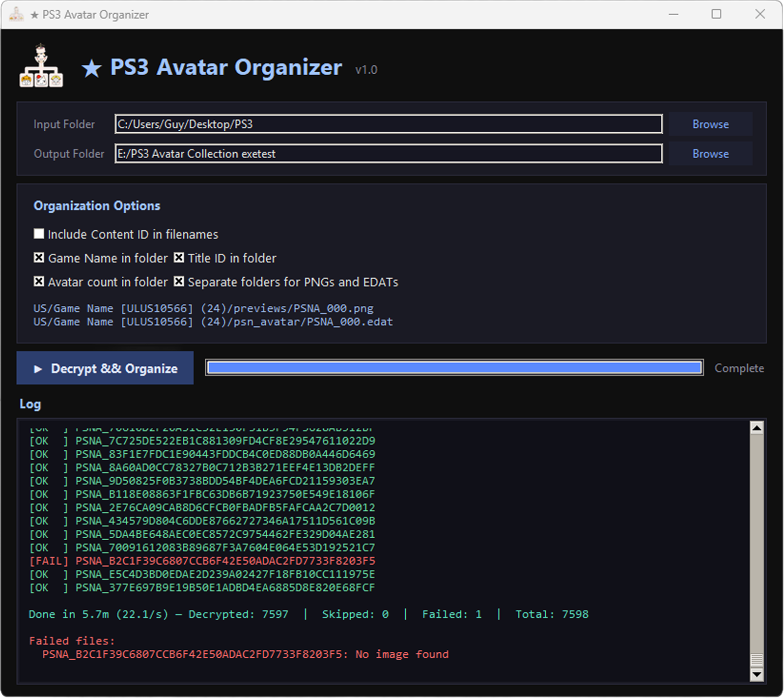Click the log scrollbar down arrow

pyautogui.click(x=757, y=675)
